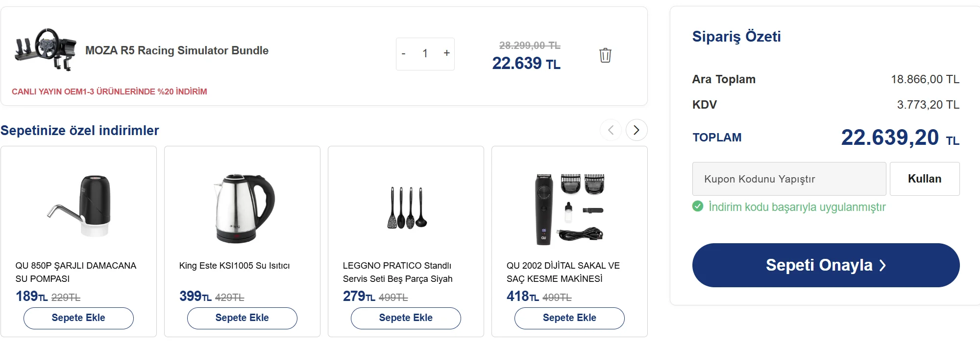Confirm cart with Sepeti Onayla

tap(826, 265)
